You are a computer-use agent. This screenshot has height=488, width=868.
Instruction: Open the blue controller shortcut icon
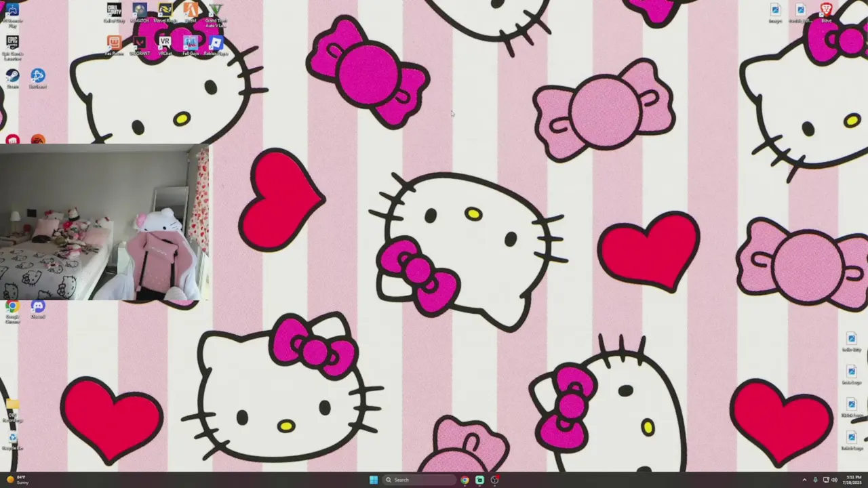point(12,12)
